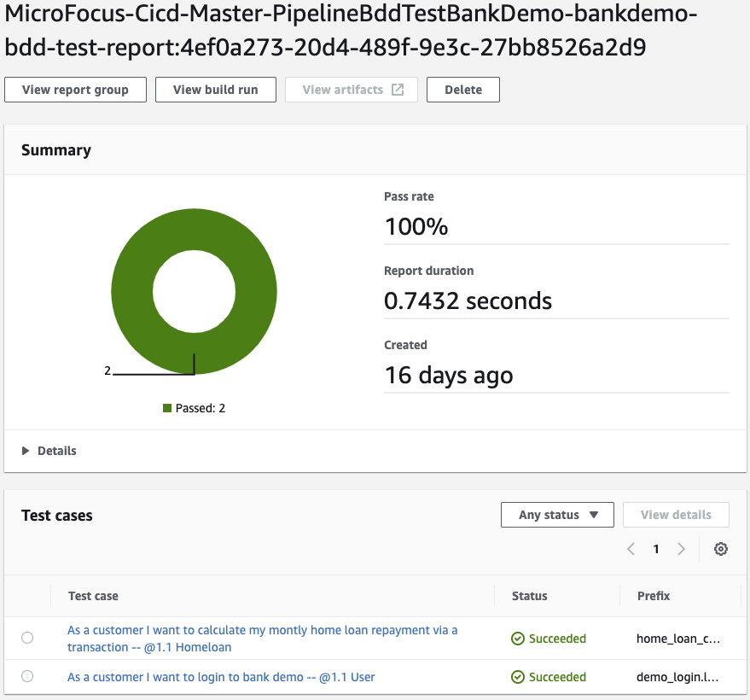The width and height of the screenshot is (750, 700).
Task: Click the external link icon on View artifacts
Action: pyautogui.click(x=398, y=89)
